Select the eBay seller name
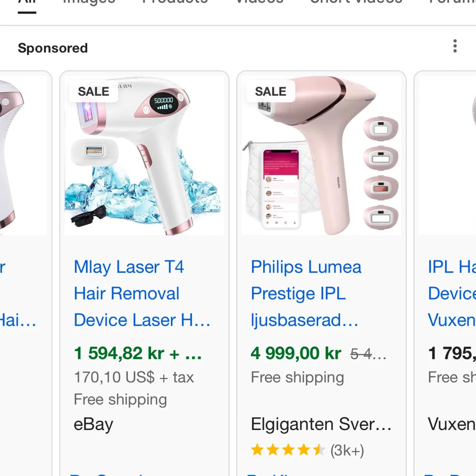 tap(94, 424)
